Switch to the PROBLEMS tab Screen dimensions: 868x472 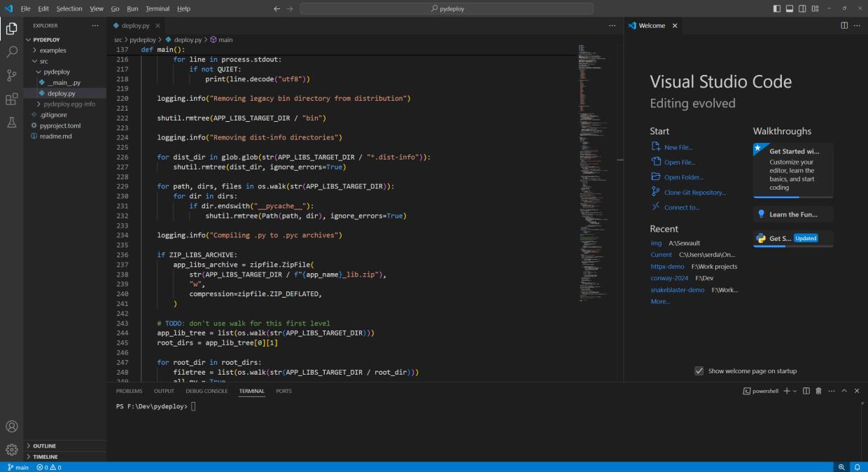point(129,391)
